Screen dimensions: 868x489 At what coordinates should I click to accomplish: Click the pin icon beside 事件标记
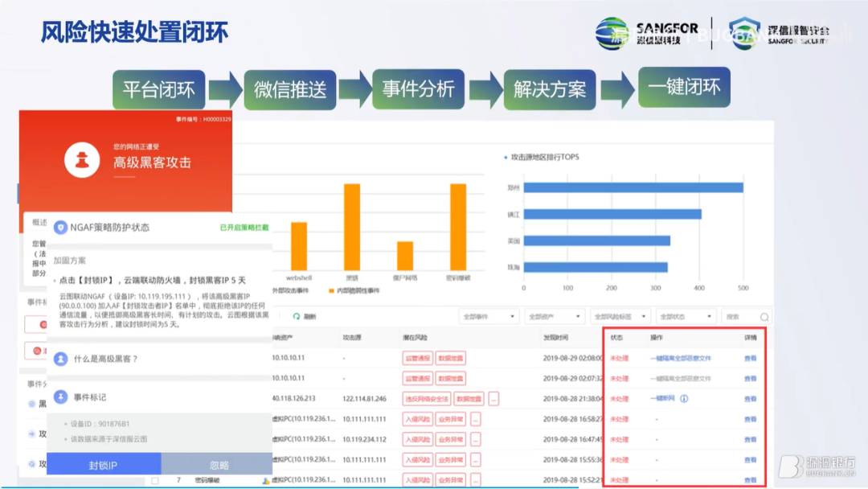pos(60,397)
